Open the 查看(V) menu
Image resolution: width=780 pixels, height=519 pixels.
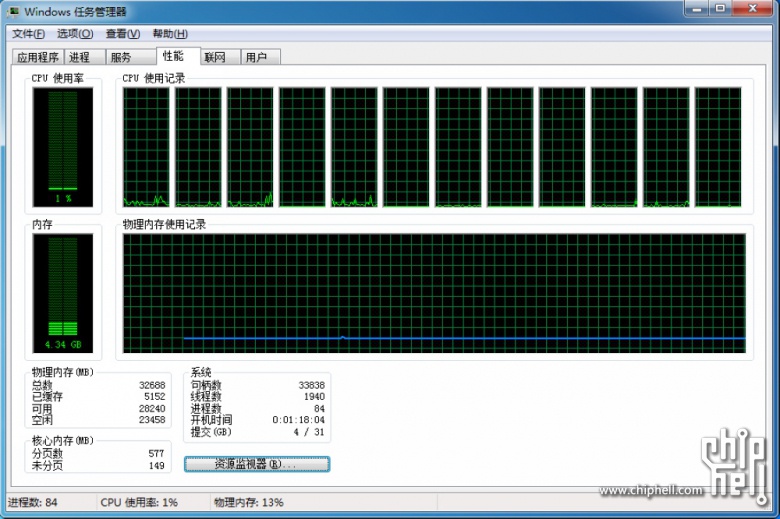click(x=123, y=34)
